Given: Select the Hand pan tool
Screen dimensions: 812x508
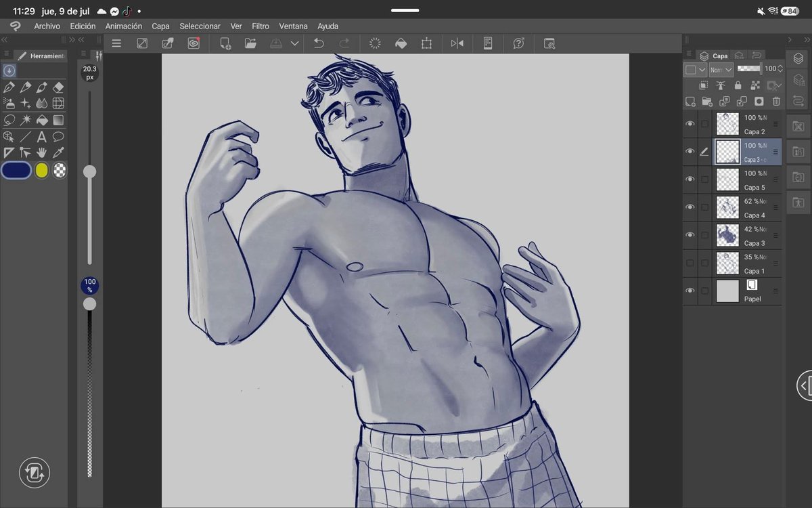Looking at the screenshot, I should (x=42, y=152).
